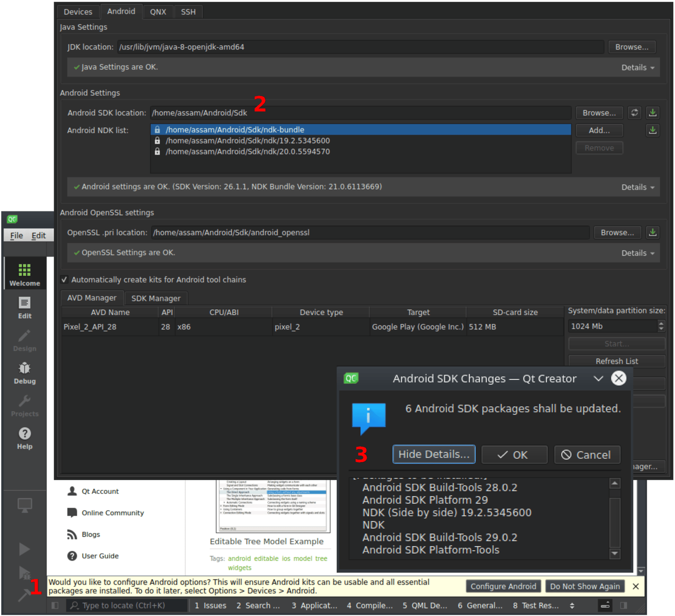Expand Java Settings Details
This screenshot has height=616, width=675.
638,67
